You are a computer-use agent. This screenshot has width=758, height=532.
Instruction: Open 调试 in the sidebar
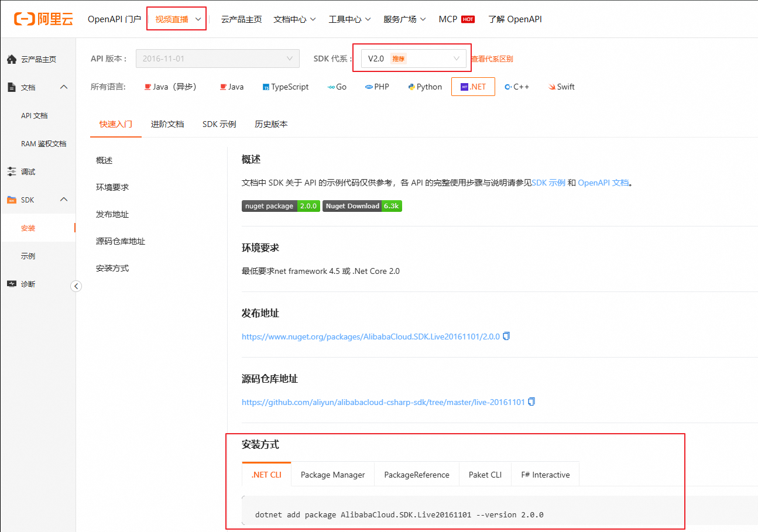(28, 171)
